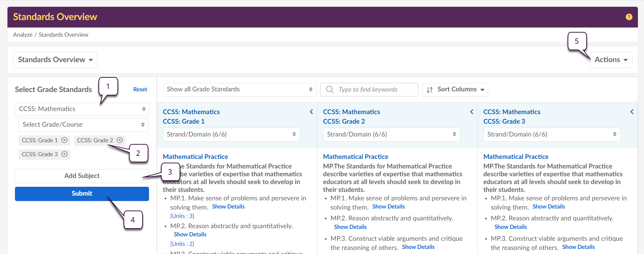Remove the CCSS: Grade 3 chip
Screen dimensions: 644x254
tap(65, 154)
